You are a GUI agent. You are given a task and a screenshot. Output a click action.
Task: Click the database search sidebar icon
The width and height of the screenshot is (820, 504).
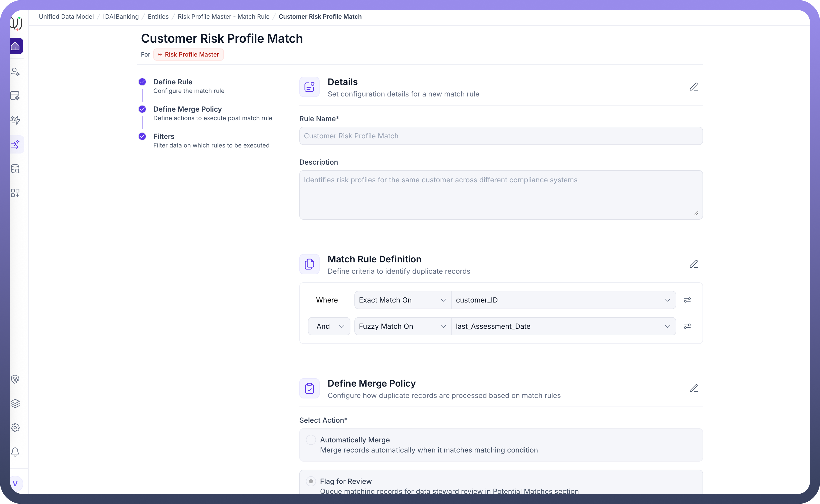[15, 169]
